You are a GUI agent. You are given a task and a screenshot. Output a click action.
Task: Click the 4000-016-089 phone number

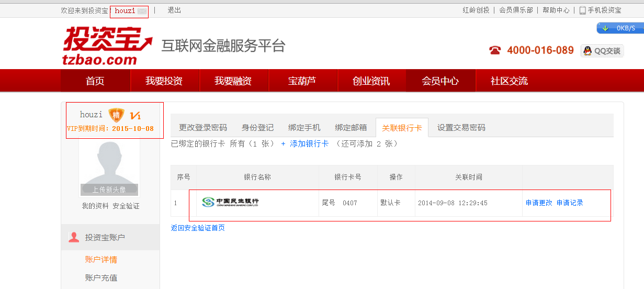tap(540, 50)
